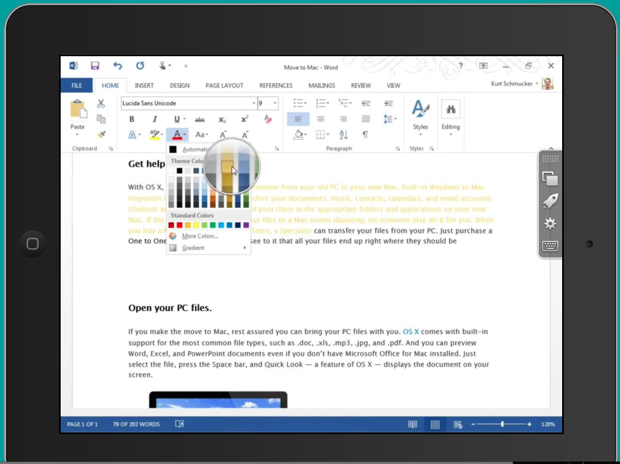
Task: Click the Text Effects icon
Action: [132, 135]
